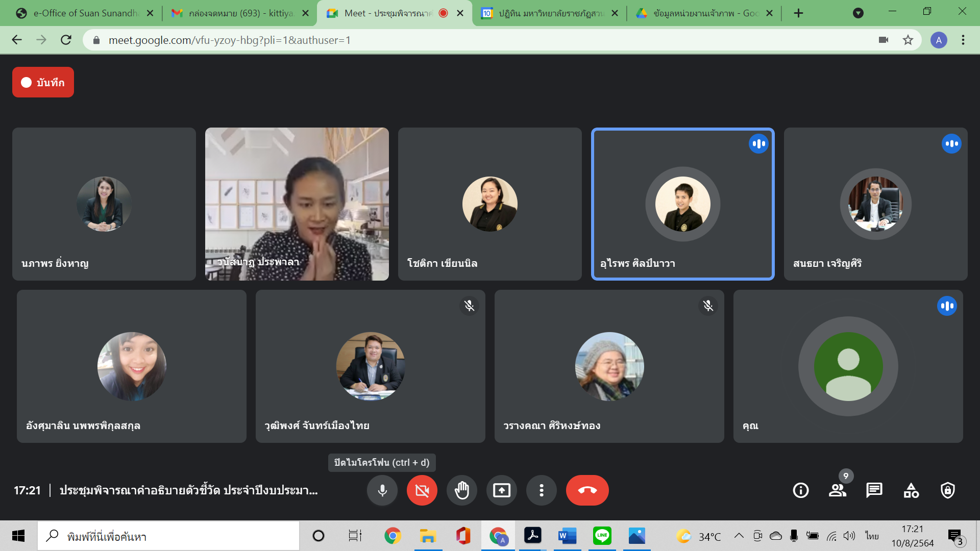This screenshot has width=980, height=551.
Task: Select อุไรพร ศิลป์นาวา participant tile
Action: [x=682, y=204]
